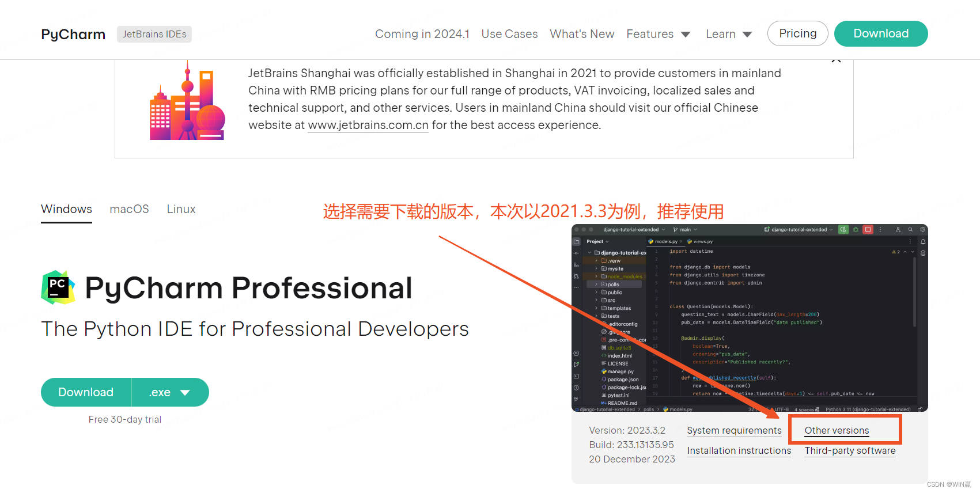Switch to the macOS tab
This screenshot has height=493, width=980.
[x=129, y=209]
